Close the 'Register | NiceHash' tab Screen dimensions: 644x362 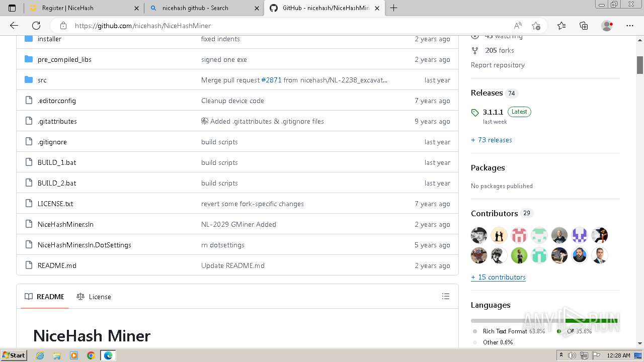click(137, 8)
